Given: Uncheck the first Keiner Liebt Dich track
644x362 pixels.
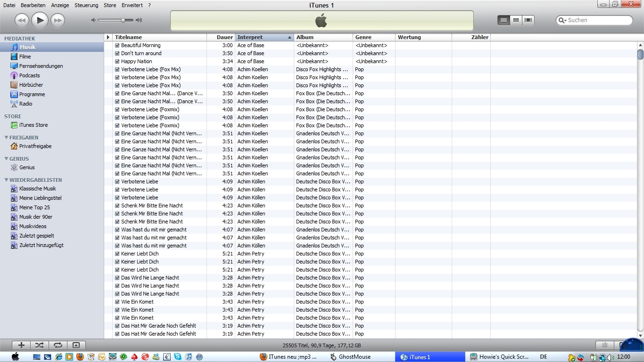Looking at the screenshot, I should [117, 254].
